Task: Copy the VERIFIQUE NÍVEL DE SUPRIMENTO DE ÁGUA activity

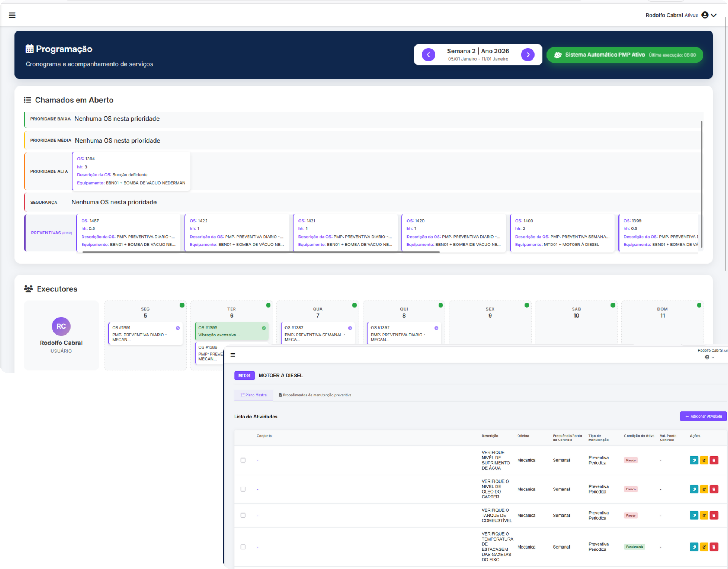Action: click(694, 460)
